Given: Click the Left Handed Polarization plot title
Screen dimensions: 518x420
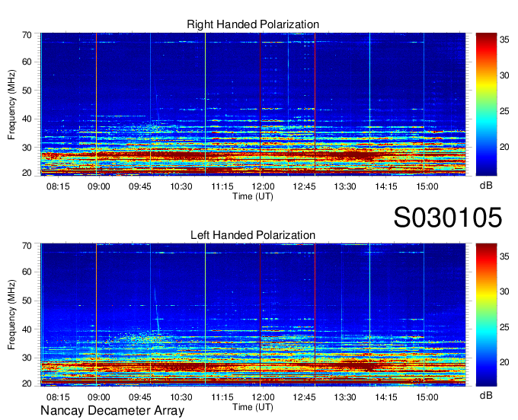Looking at the screenshot, I should coord(253,235).
